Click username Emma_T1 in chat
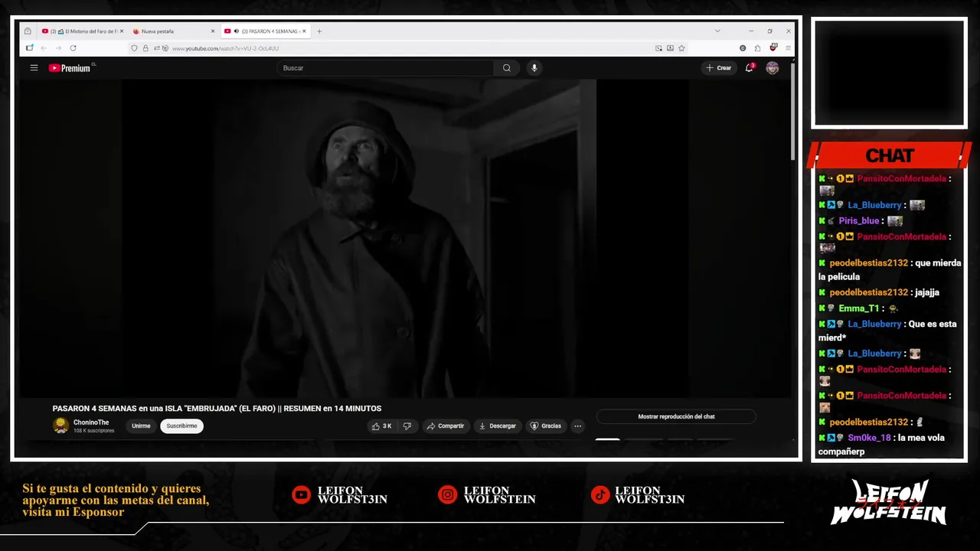 [x=858, y=308]
